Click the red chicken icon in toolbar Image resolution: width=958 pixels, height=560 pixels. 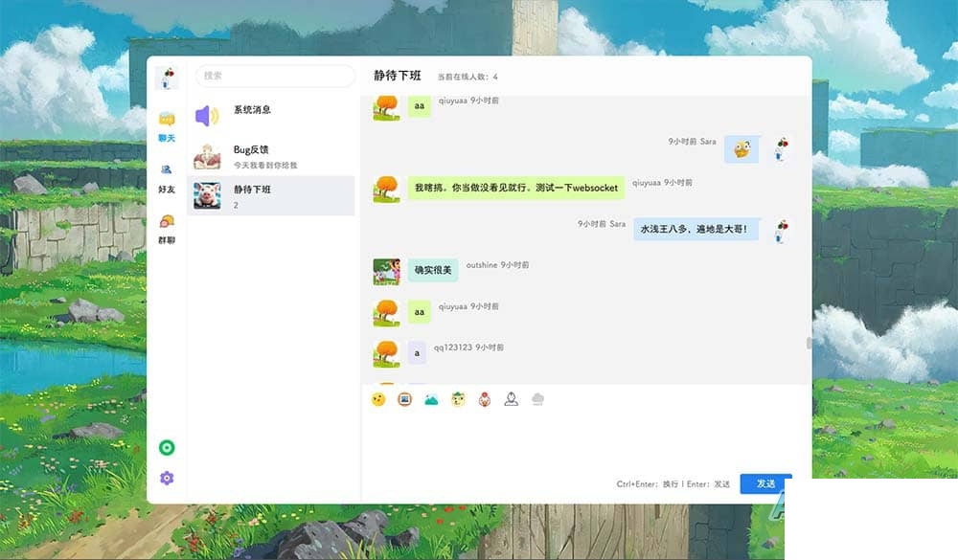point(485,399)
